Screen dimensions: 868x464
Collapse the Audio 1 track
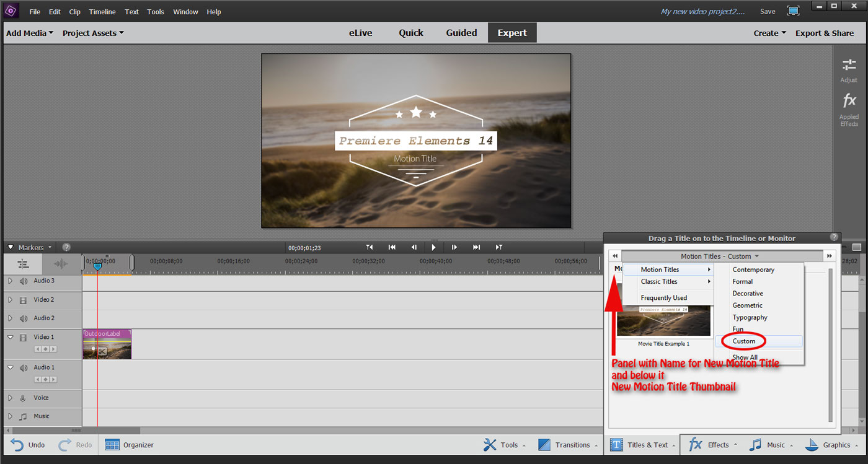pos(10,368)
